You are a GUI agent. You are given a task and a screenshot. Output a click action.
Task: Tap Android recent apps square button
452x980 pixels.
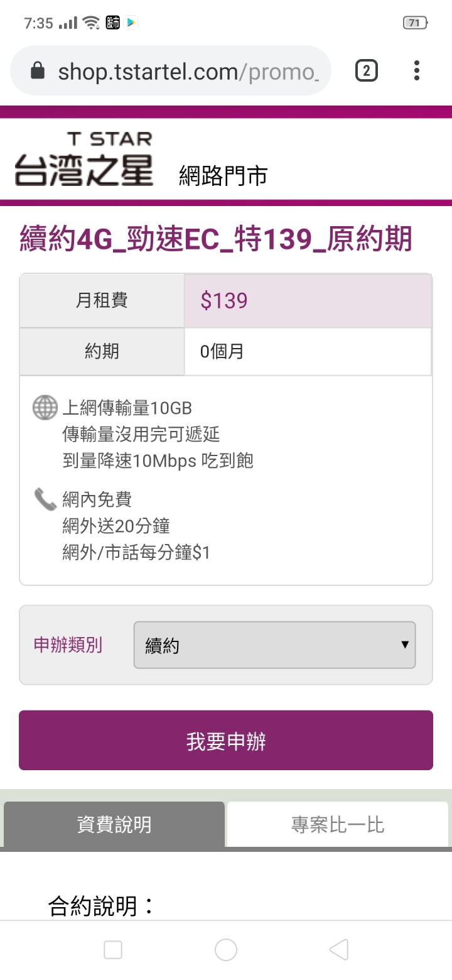point(113,950)
